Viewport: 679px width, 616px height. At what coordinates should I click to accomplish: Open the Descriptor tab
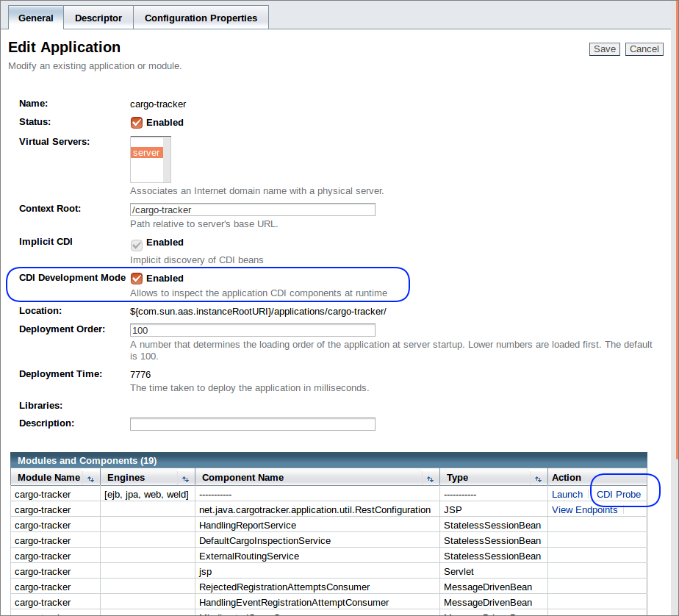98,18
